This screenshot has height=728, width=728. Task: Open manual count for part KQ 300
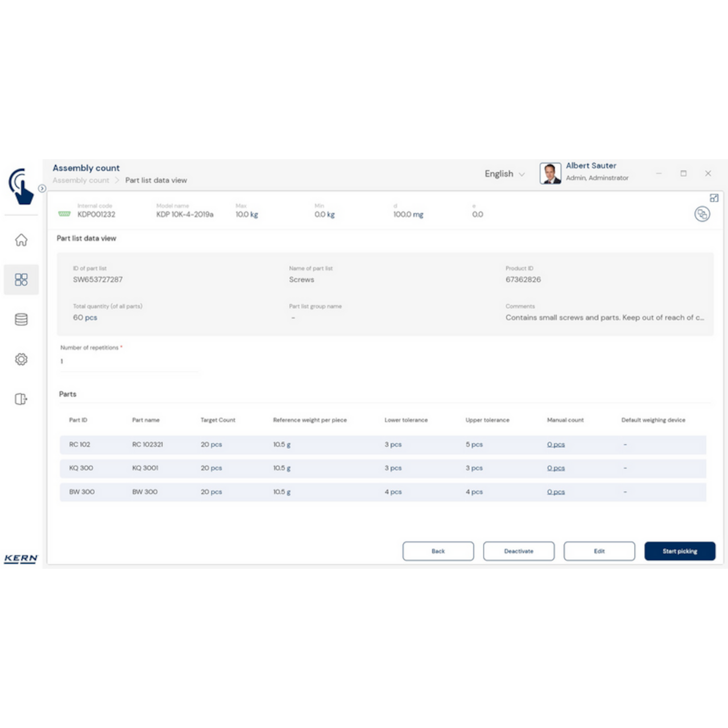[x=556, y=468]
